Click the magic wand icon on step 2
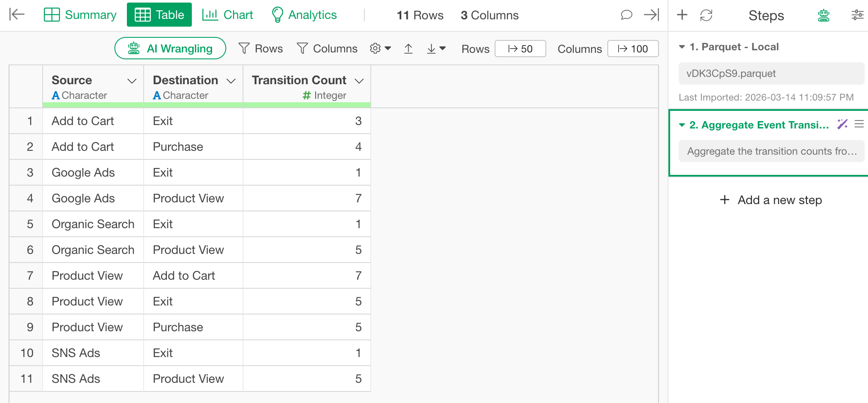This screenshot has width=868, height=403. click(x=842, y=125)
